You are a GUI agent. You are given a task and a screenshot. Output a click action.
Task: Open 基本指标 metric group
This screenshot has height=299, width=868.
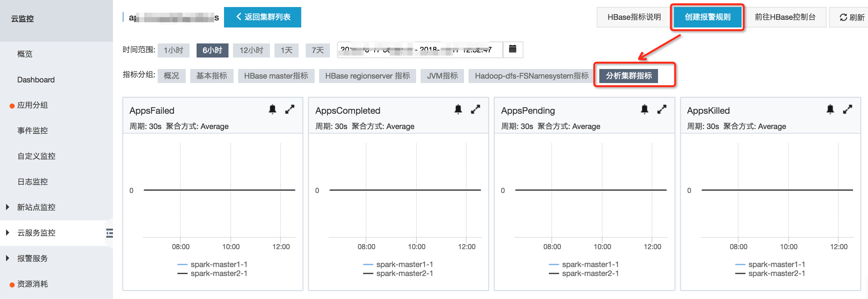coord(212,76)
